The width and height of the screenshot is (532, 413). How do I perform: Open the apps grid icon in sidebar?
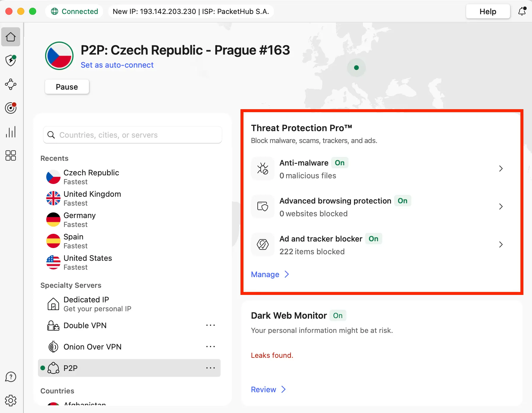click(x=11, y=155)
